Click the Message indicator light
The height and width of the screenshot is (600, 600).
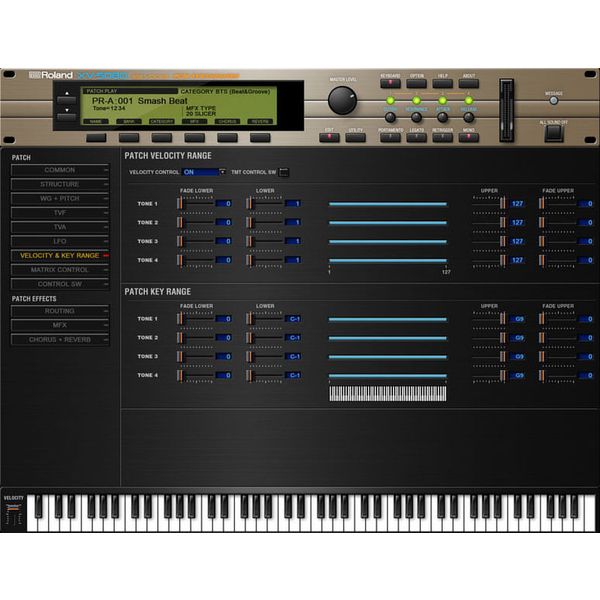[x=553, y=101]
